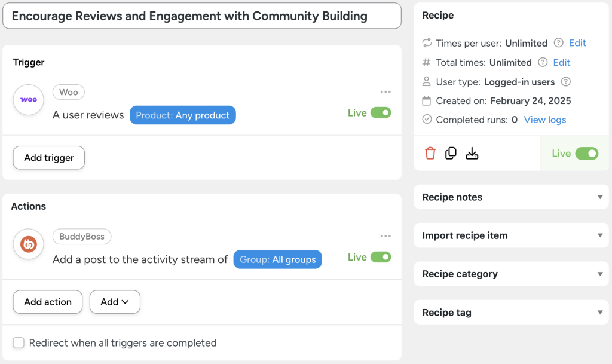Viewport: 612px width, 364px height.
Task: Open the trigger options menu (three dots)
Action: [385, 91]
